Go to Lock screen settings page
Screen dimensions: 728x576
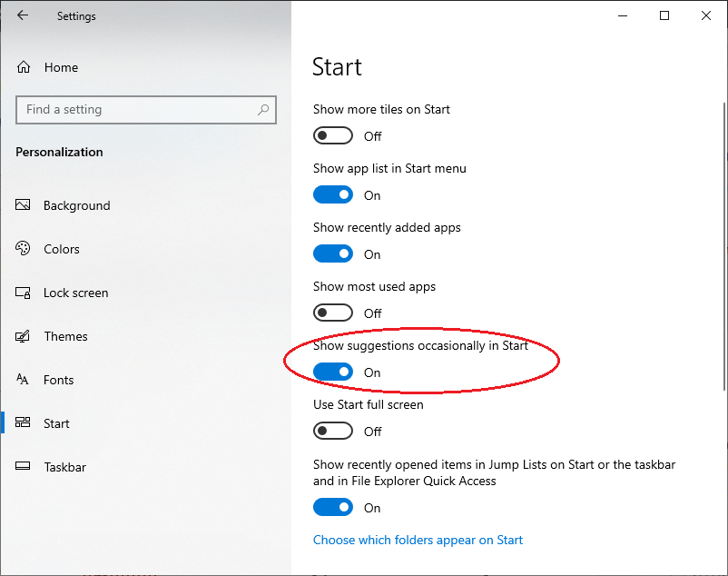[75, 293]
